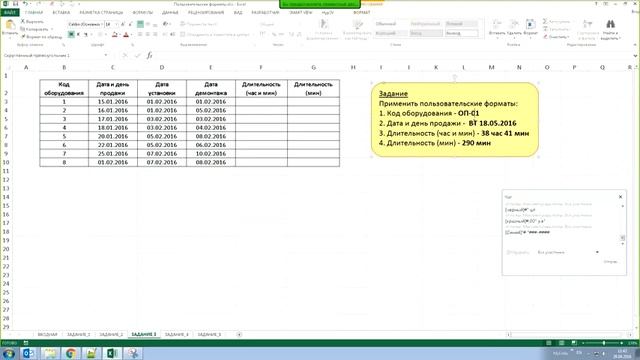
Task: Click the Sort and Filter icon
Action: (x=587, y=25)
